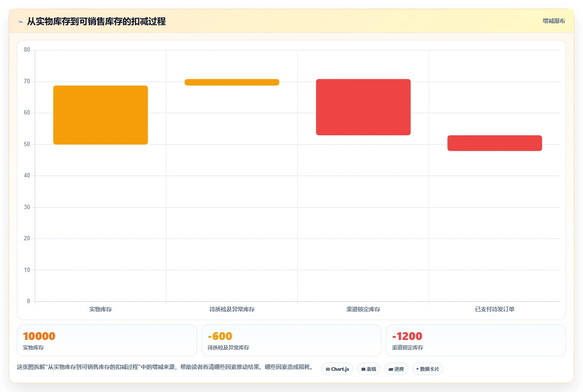Click the orange 实物库存 bar in chart
Image resolution: width=583 pixels, height=392 pixels.
tap(101, 115)
